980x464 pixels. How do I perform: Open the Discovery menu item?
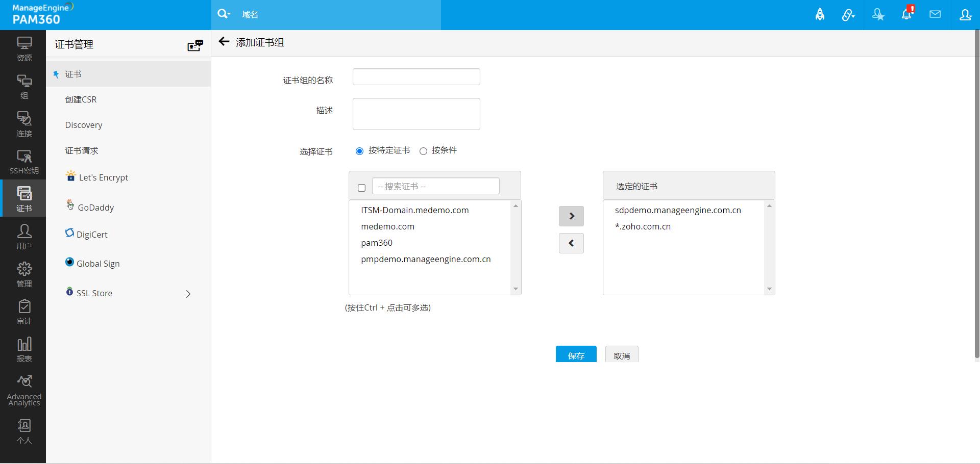84,125
